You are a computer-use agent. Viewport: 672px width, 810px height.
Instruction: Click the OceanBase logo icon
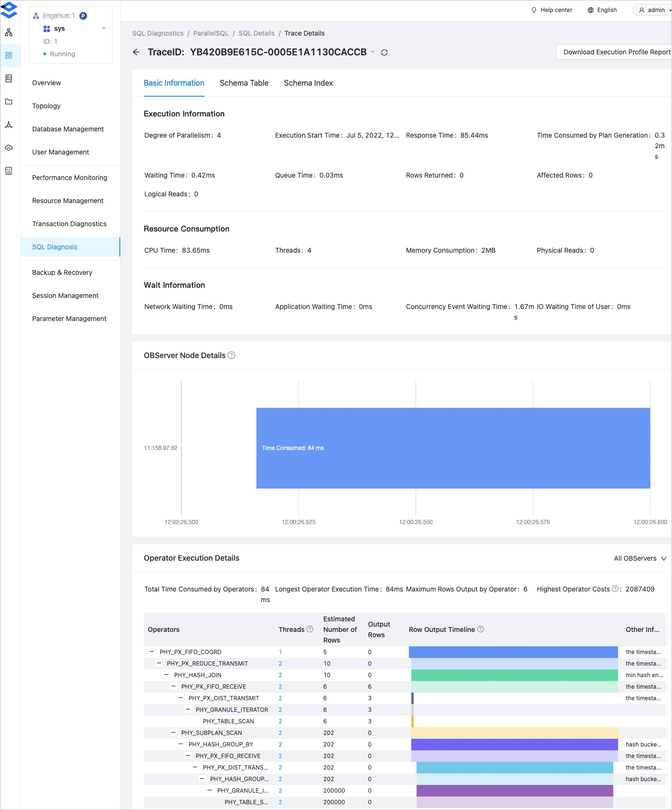[9, 10]
